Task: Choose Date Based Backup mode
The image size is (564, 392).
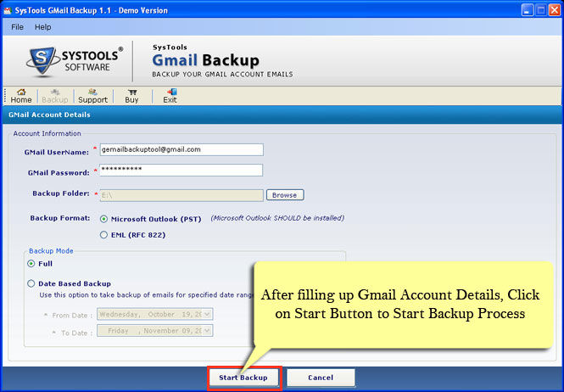Action: pos(31,283)
